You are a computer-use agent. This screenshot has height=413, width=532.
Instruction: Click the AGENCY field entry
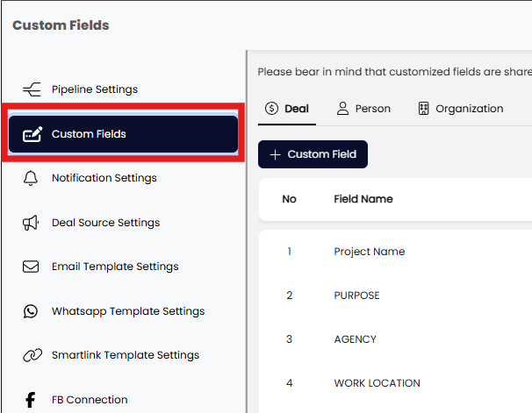click(355, 339)
